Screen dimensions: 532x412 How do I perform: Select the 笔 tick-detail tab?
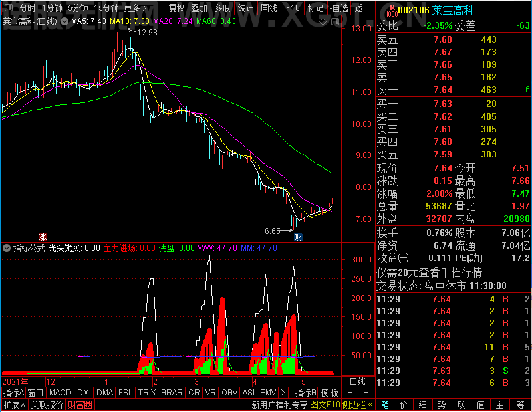[384, 405]
